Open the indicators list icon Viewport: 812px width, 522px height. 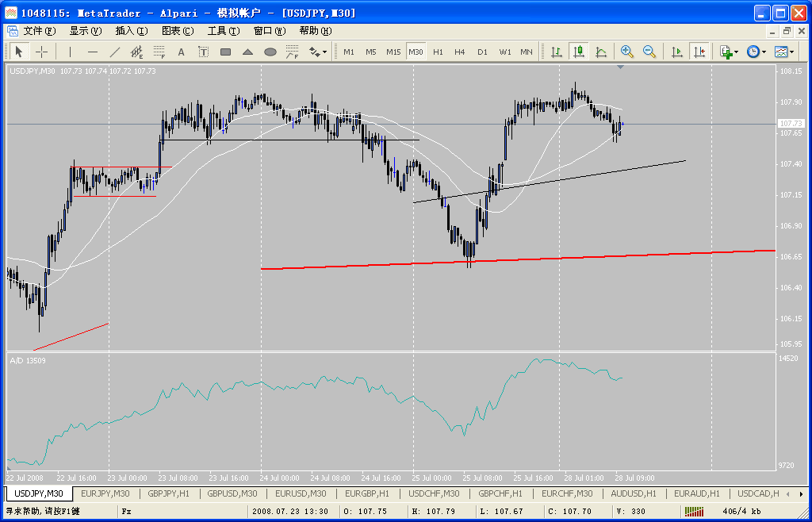pyautogui.click(x=726, y=52)
